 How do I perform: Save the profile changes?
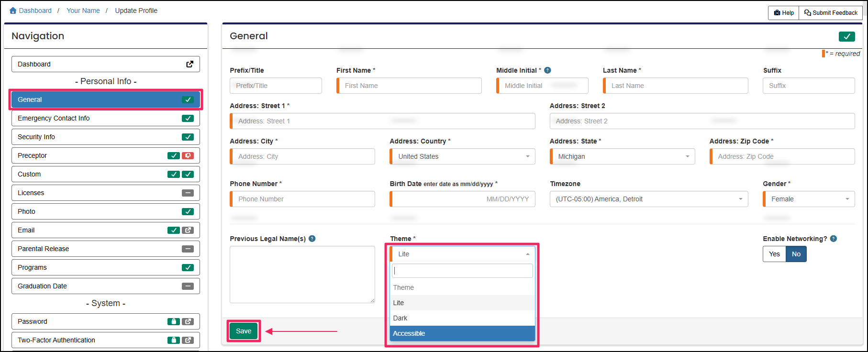(244, 331)
